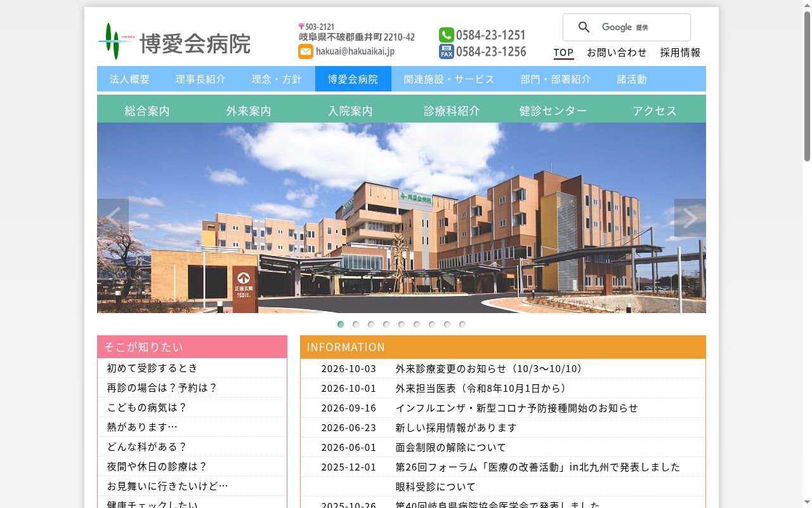Click the blue FAX icon
This screenshot has width=812, height=508.
(446, 51)
